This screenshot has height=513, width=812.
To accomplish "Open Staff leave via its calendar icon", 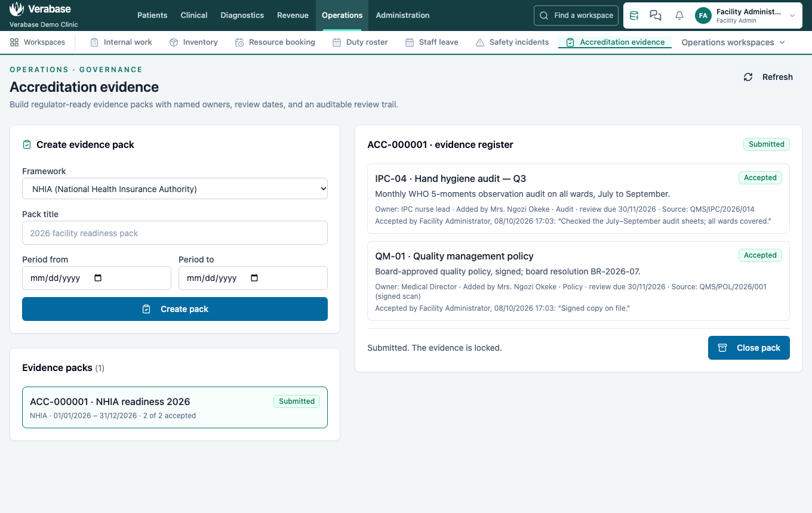I will (410, 42).
